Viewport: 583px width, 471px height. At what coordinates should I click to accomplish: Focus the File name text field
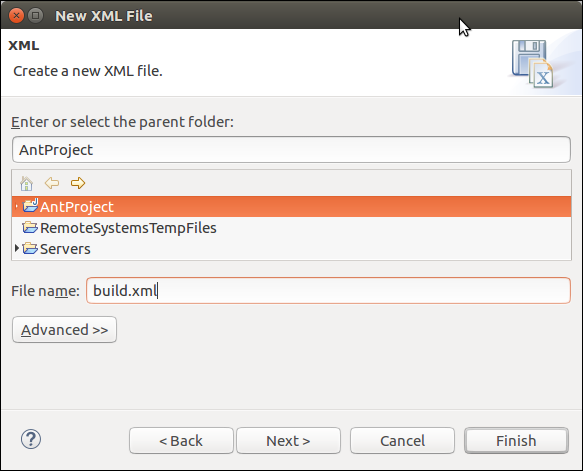pos(328,290)
